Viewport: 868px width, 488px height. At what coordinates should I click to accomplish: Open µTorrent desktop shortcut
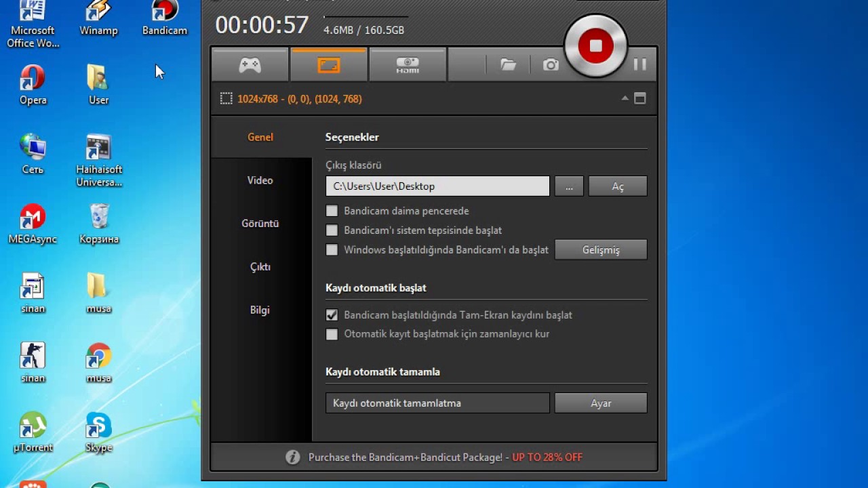pos(33,432)
